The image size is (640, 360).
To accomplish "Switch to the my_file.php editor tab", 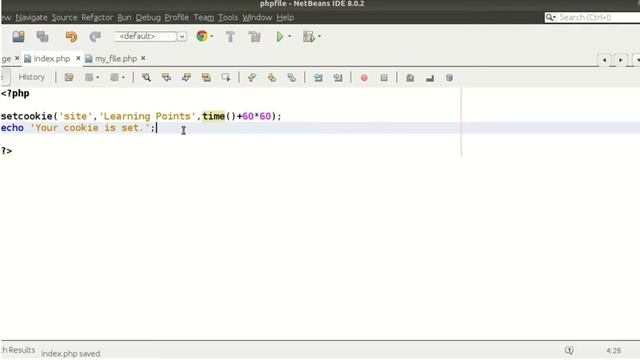I will coord(116,59).
